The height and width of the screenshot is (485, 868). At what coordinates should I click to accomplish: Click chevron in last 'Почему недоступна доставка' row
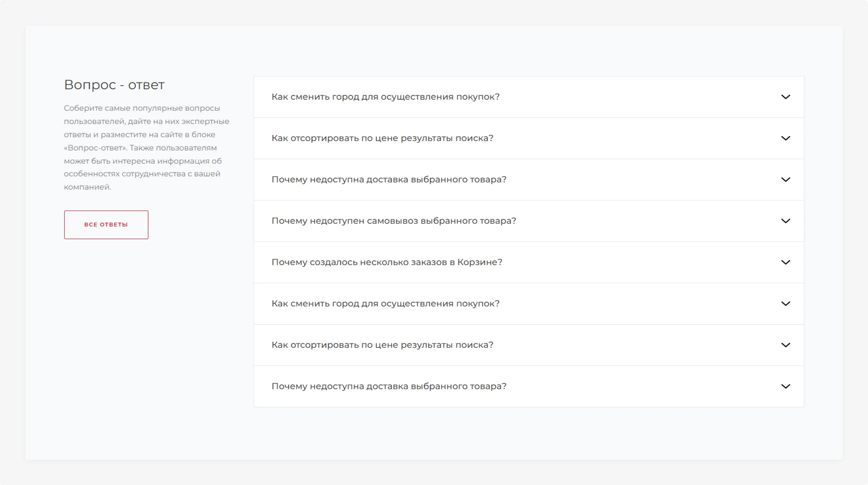786,387
